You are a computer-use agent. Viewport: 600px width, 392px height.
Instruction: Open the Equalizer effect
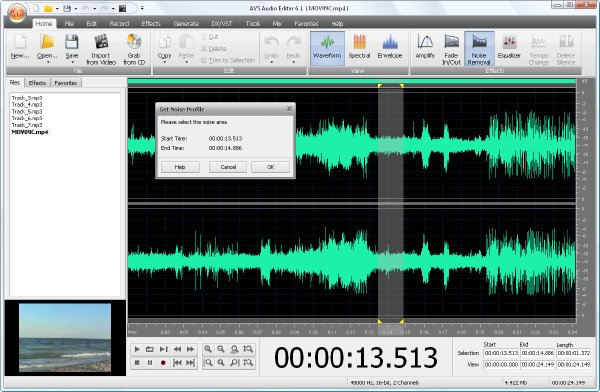(x=509, y=48)
